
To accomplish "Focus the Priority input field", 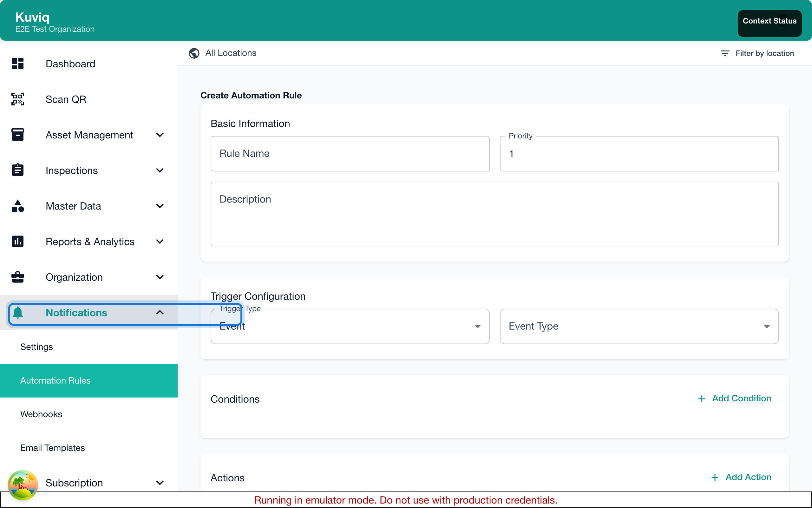I will click(639, 154).
